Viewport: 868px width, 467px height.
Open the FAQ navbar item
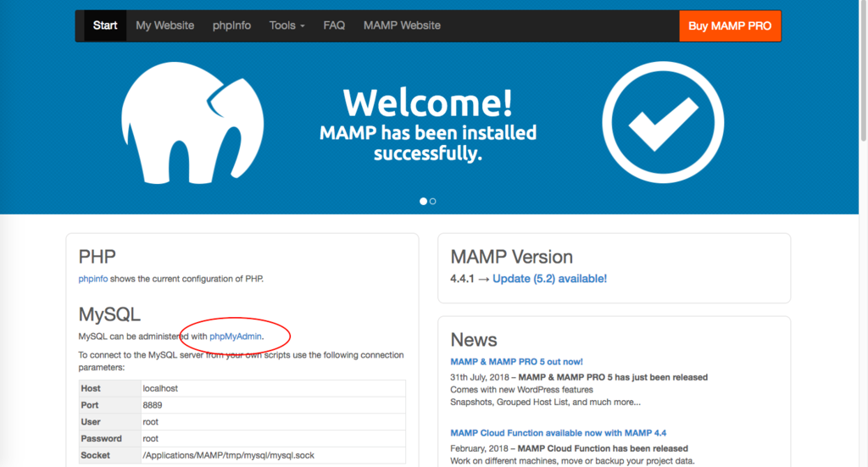coord(334,25)
